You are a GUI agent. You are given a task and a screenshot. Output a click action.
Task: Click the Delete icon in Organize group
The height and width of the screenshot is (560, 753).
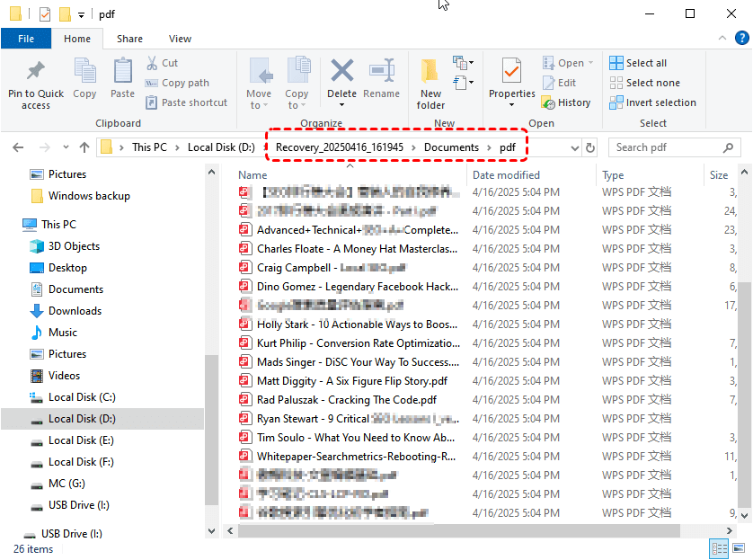coord(341,71)
